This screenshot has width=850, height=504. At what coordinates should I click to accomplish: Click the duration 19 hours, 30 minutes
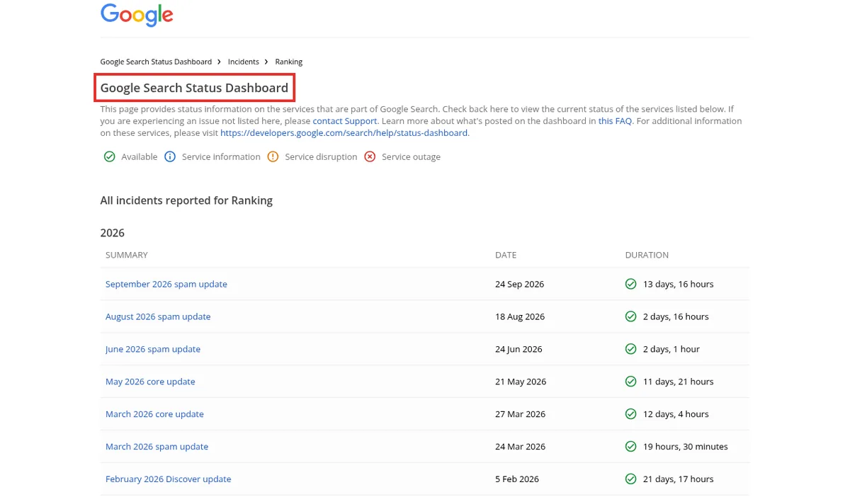(x=686, y=447)
